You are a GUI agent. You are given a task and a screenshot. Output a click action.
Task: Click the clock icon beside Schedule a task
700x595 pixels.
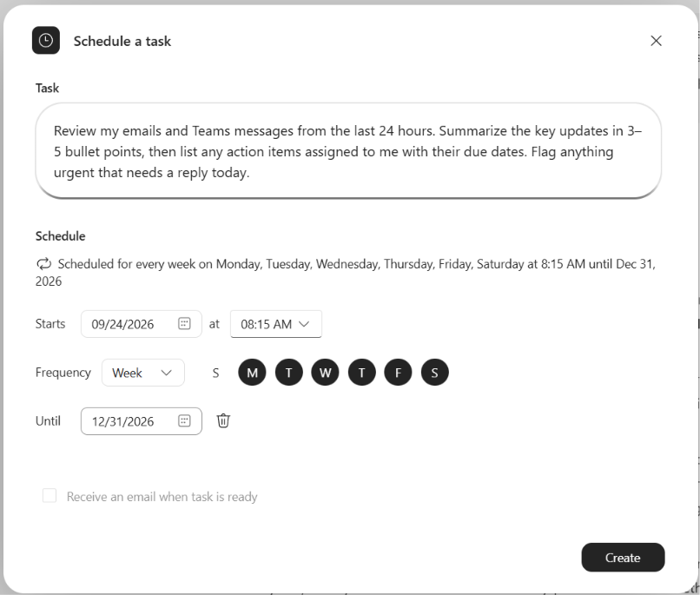pyautogui.click(x=45, y=41)
